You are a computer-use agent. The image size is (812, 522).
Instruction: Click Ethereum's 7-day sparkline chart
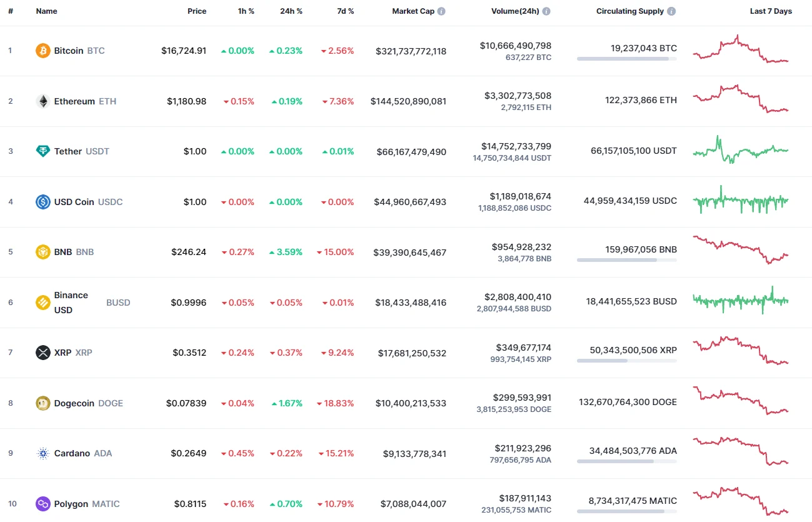[740, 101]
